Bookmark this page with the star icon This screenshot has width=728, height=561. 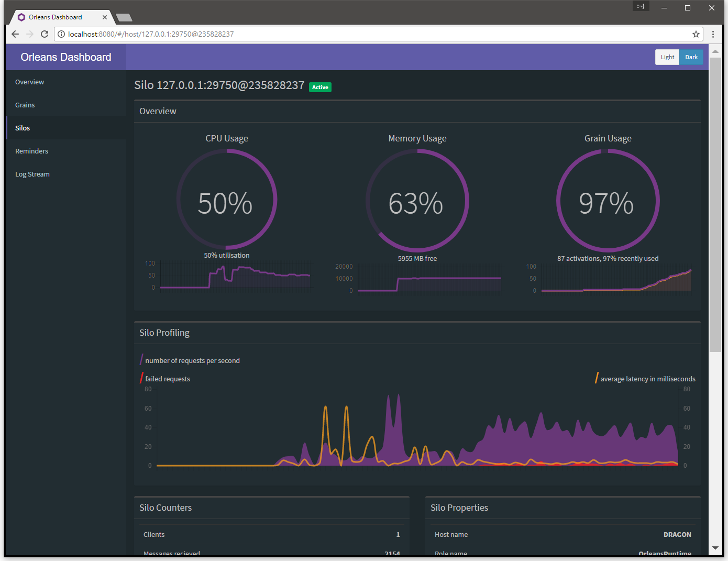point(696,34)
